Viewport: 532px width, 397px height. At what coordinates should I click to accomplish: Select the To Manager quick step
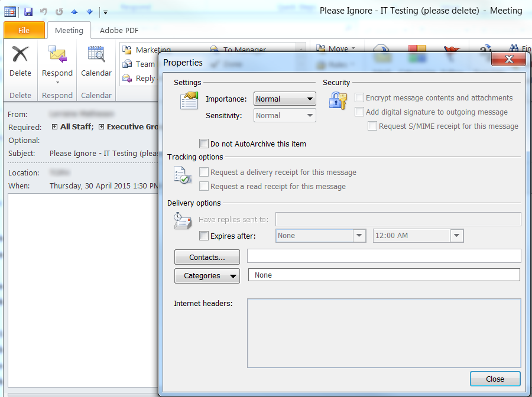click(x=238, y=50)
